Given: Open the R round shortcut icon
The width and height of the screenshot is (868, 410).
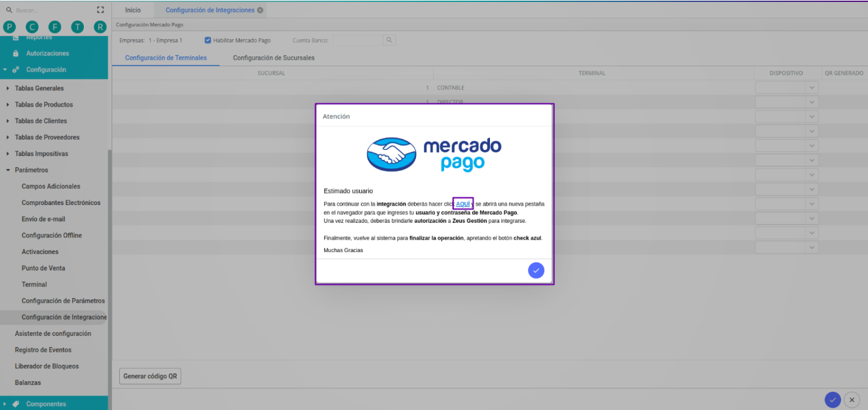Looking at the screenshot, I should (x=100, y=27).
